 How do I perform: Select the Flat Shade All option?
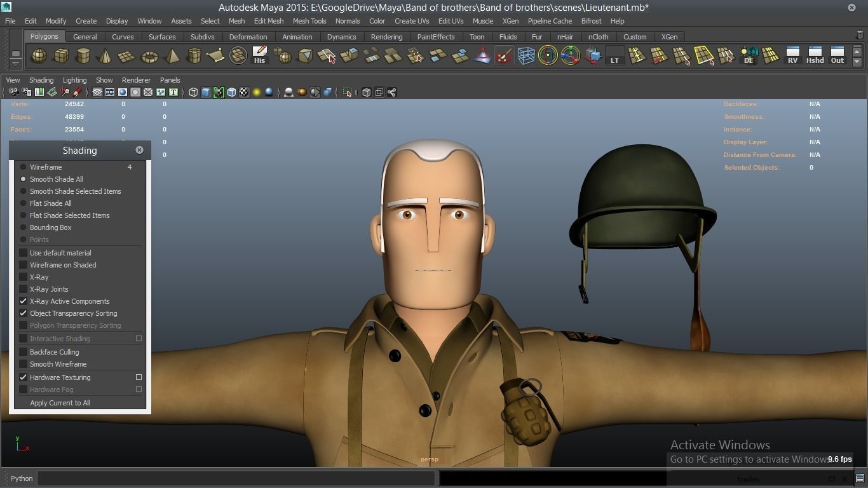(50, 203)
